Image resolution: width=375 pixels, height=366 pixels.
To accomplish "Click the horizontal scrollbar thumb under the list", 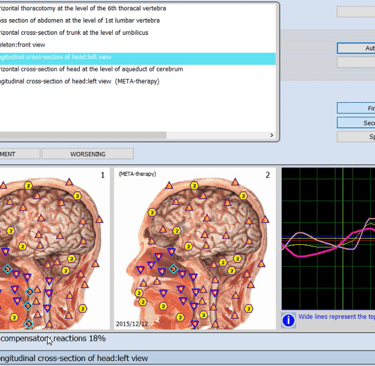I will (83, 135).
